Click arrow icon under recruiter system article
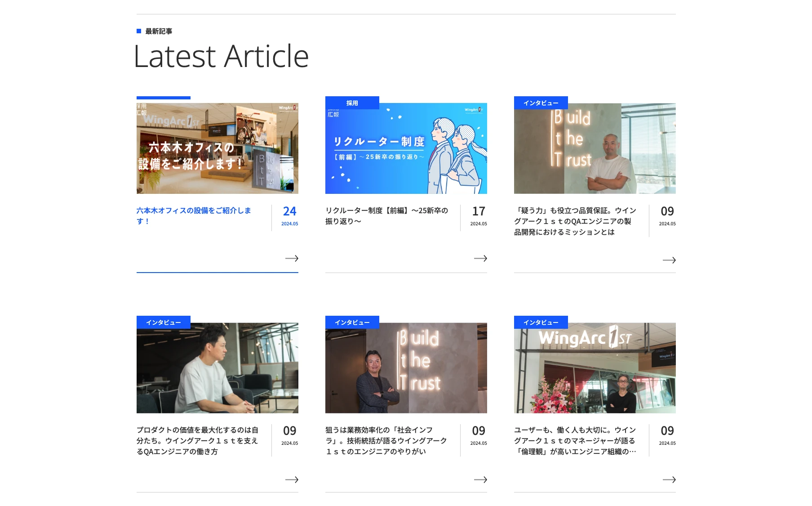This screenshot has width=812, height=506. [x=480, y=258]
